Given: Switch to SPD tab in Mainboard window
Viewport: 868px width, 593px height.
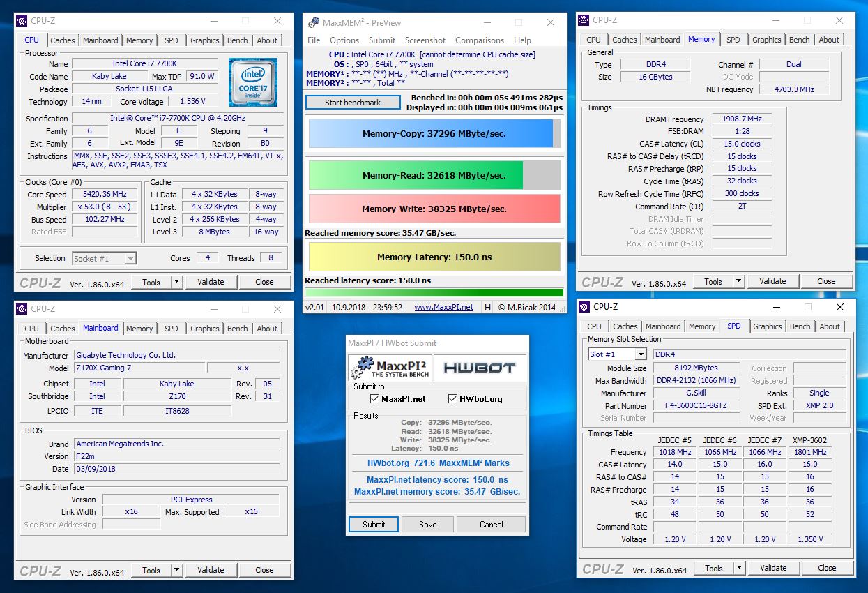Looking at the screenshot, I should (x=171, y=329).
